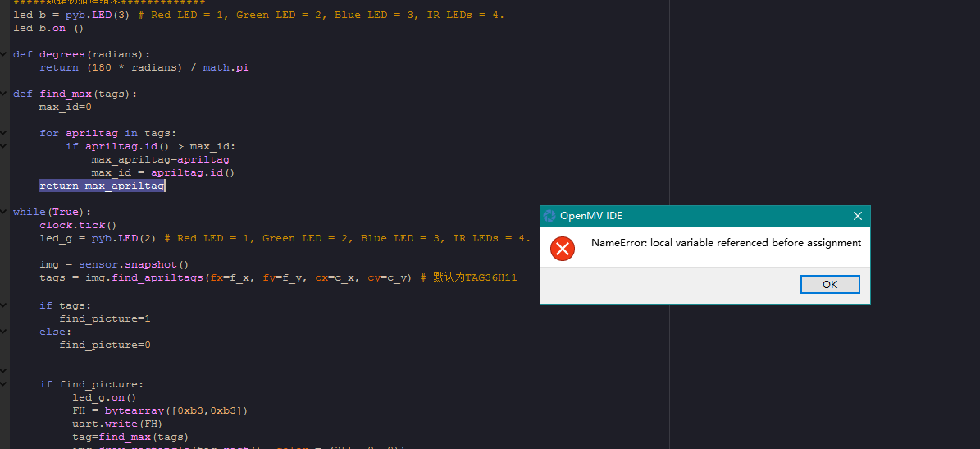980x449 pixels.
Task: Click 'max_apriltag=apriltag' assignment line
Action: [161, 159]
